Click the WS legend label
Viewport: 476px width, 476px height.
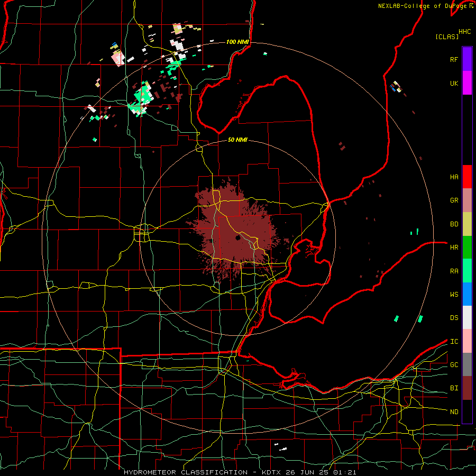pyautogui.click(x=454, y=295)
